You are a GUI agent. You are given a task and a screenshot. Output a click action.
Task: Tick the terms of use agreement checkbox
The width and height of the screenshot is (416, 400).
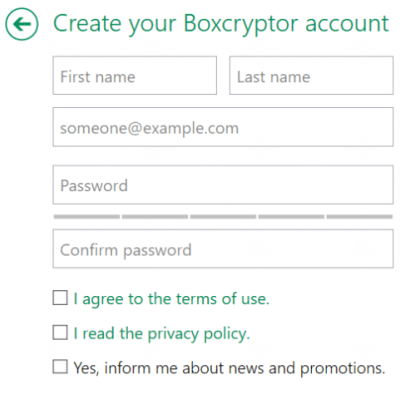coord(60,298)
